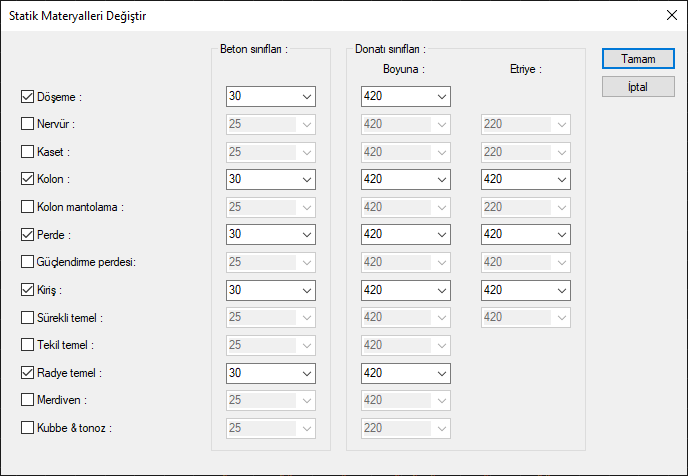Enable Kubbe & tonoz checkbox
Viewport: 688px width, 476px height.
28,428
